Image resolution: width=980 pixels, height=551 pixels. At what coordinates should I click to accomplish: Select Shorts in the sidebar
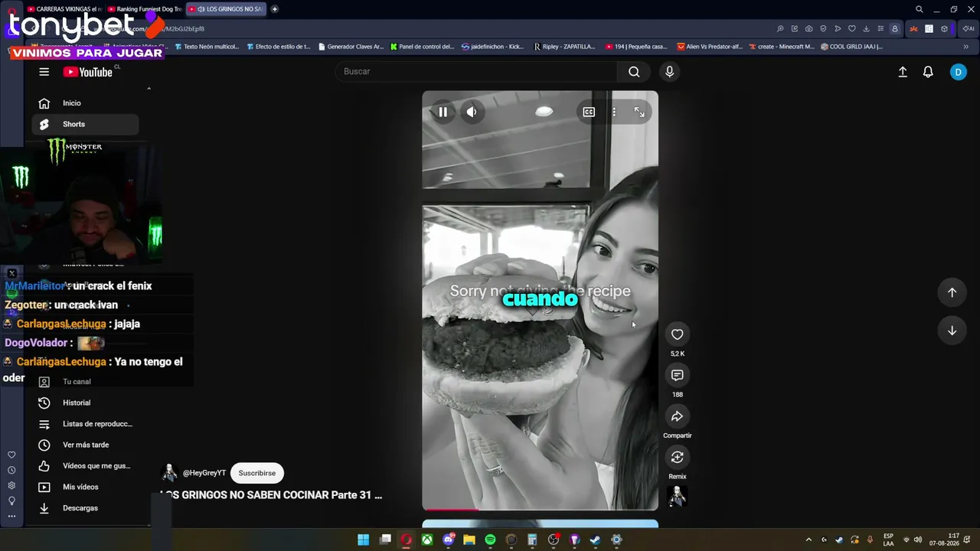[85, 124]
